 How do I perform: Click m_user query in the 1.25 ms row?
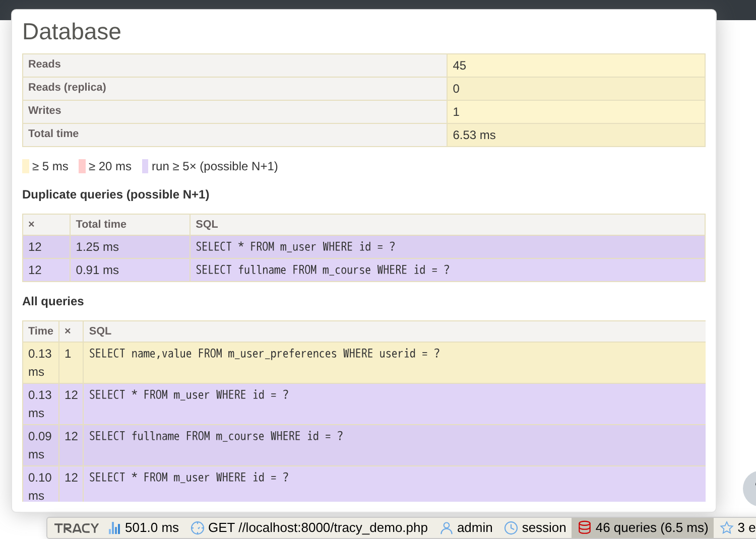click(x=295, y=247)
